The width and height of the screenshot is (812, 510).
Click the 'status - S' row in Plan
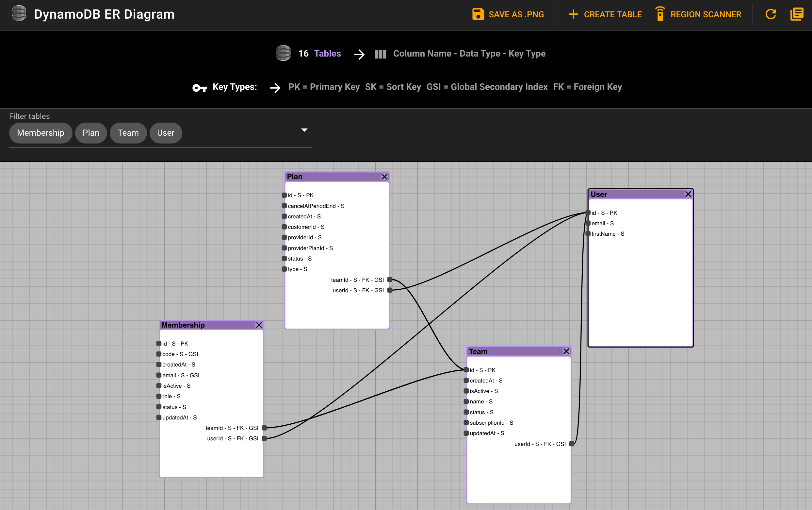click(300, 259)
